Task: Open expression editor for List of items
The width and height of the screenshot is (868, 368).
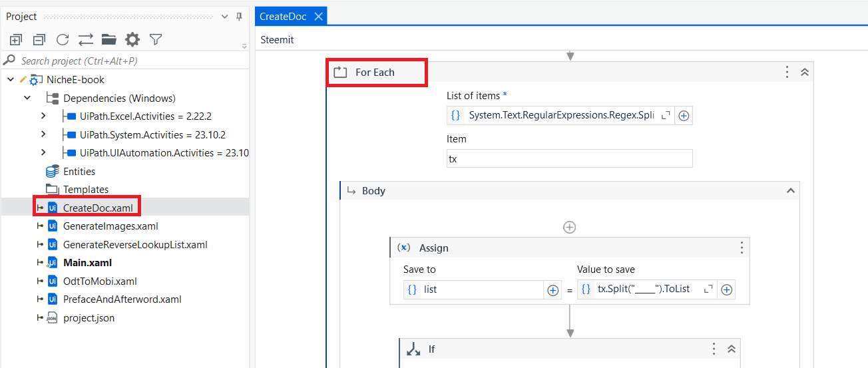Action: pyautogui.click(x=666, y=115)
